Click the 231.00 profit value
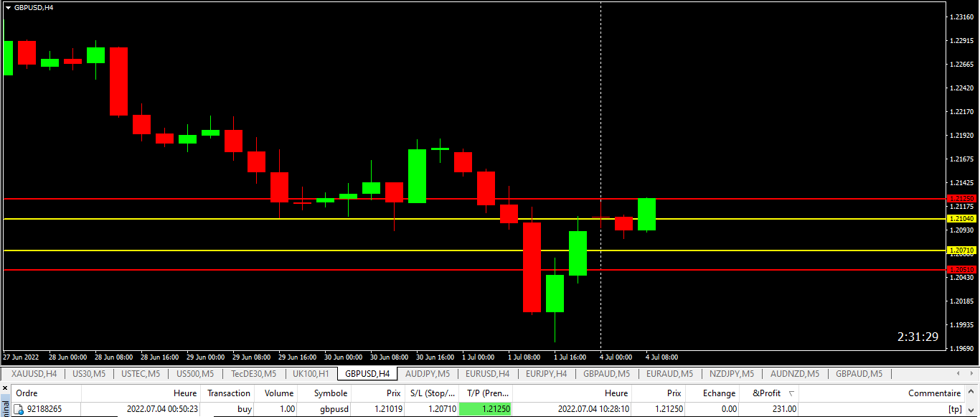The image size is (980, 417). [783, 409]
